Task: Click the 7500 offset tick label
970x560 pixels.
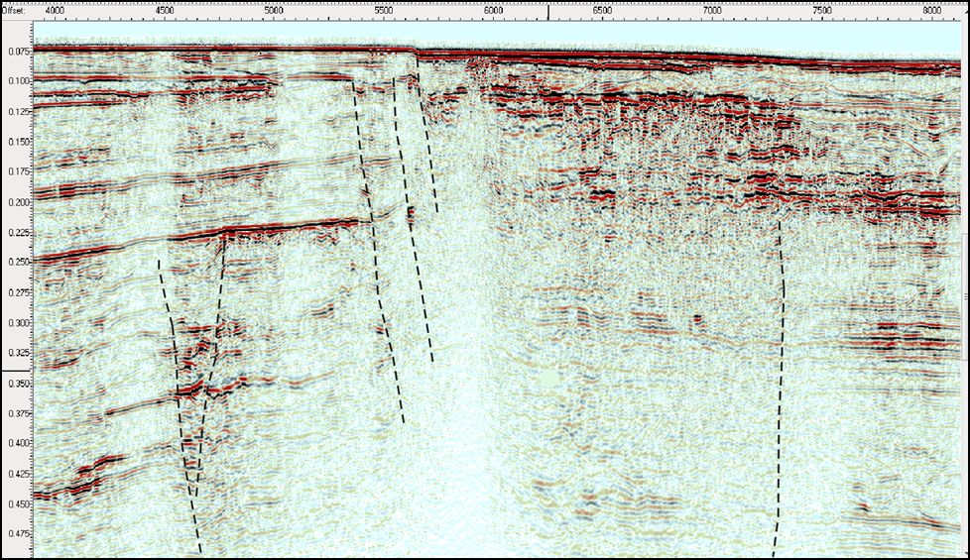Action: pos(821,10)
